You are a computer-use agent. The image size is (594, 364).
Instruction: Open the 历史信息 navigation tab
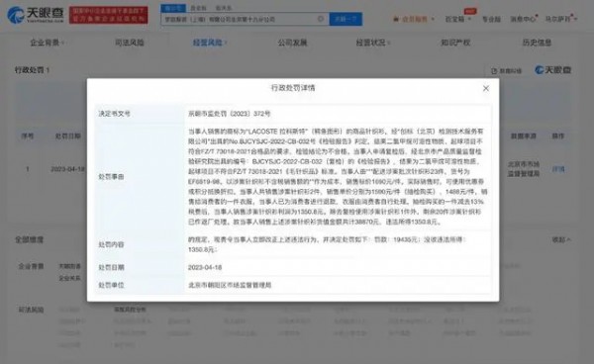point(537,43)
